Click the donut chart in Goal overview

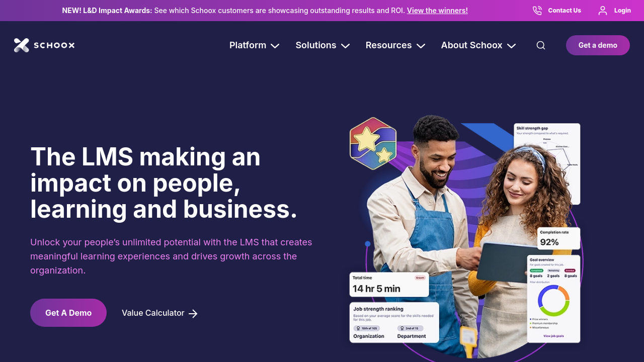pos(553,301)
